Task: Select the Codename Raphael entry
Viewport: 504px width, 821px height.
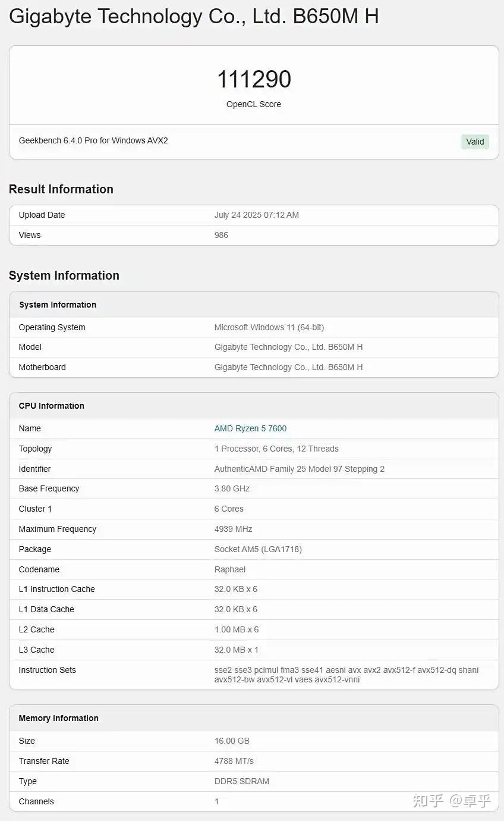Action: tap(229, 569)
